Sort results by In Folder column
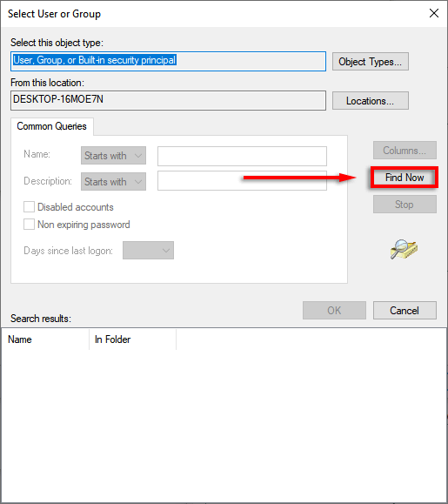 [132, 339]
